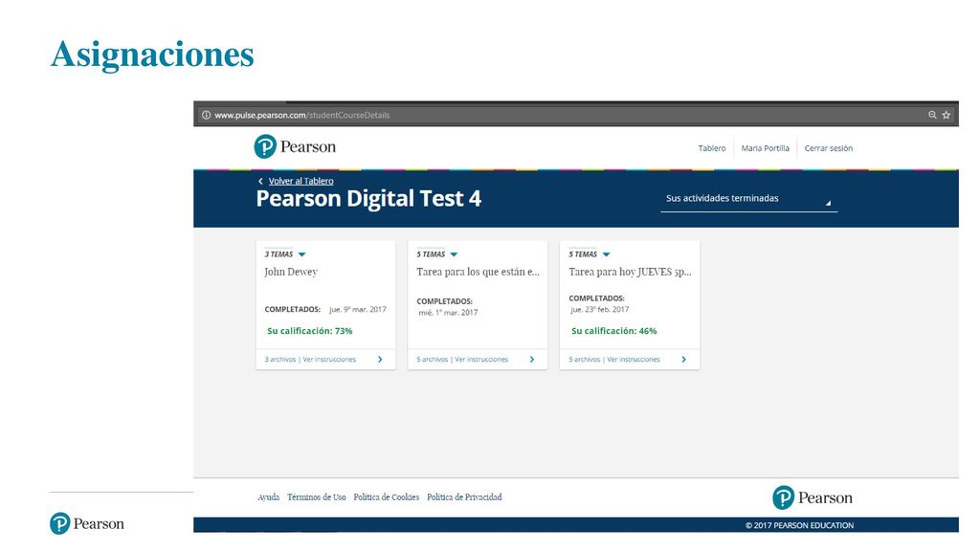980x551 pixels.
Task: Click date jue. 9º mar. 2017
Action: coord(358,309)
